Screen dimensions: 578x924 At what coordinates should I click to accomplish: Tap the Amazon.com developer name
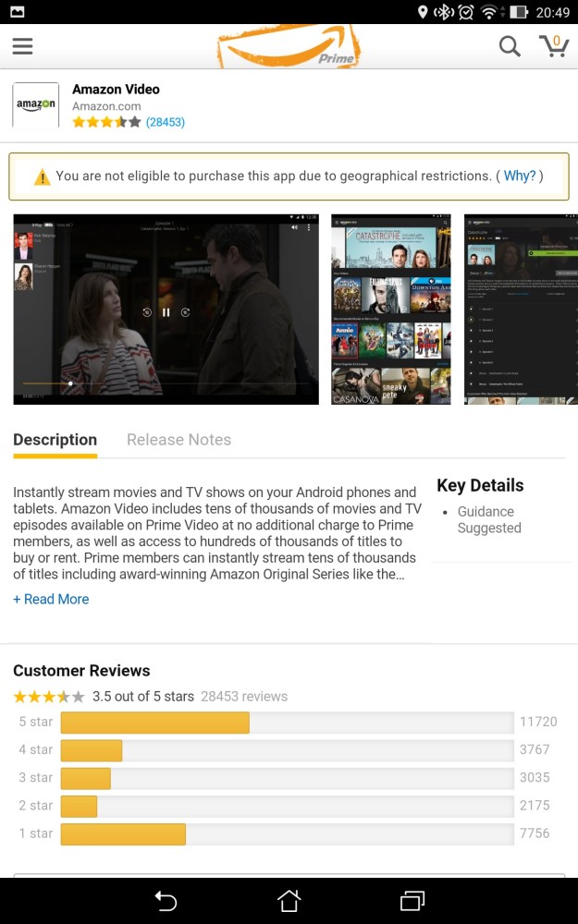106,106
